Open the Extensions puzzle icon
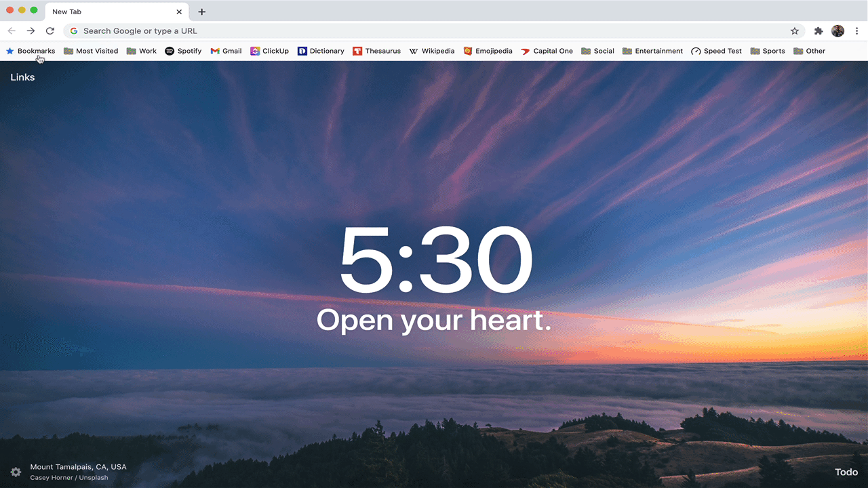The height and width of the screenshot is (488, 868). tap(818, 31)
